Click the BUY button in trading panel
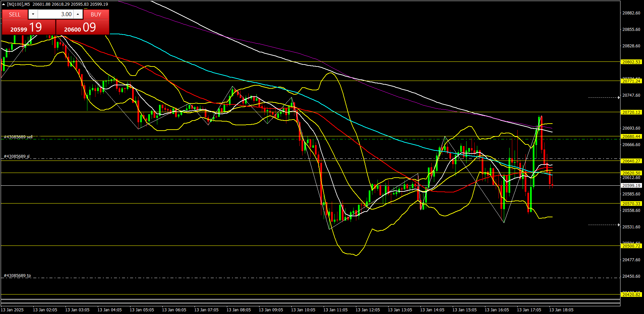 coord(96,14)
